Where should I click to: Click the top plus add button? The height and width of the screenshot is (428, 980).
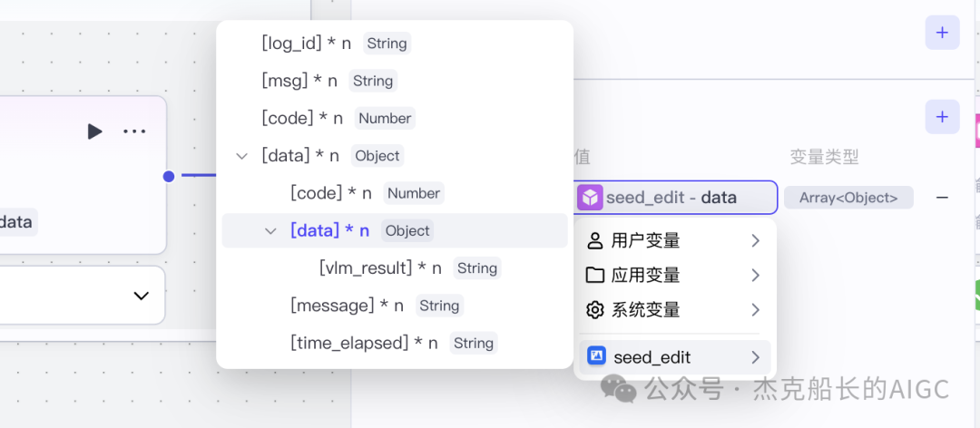pos(943,33)
